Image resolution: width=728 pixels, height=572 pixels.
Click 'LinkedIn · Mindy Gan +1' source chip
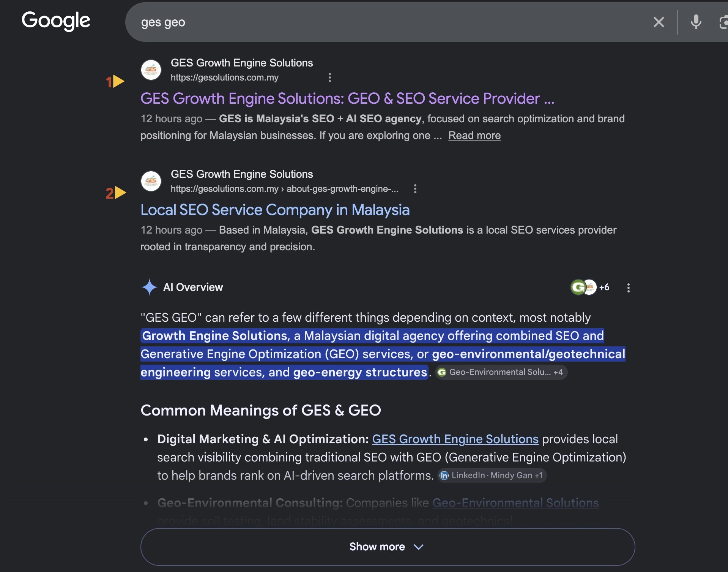coord(492,476)
